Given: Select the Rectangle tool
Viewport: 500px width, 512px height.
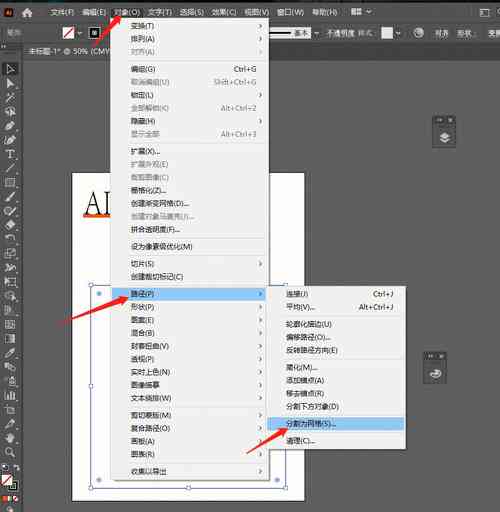Looking at the screenshot, I should pos(10,182).
